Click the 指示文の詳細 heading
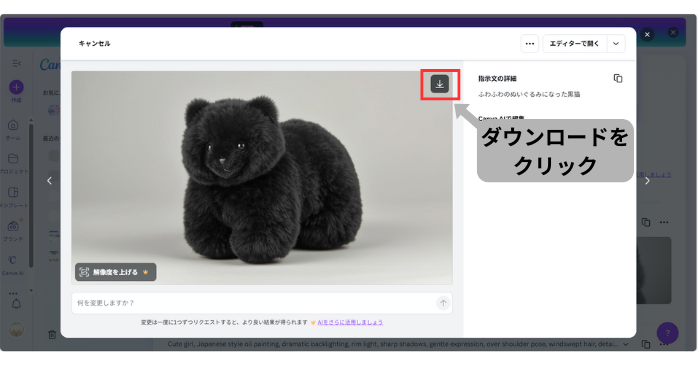Screen dimensions: 698x365 coord(497,79)
